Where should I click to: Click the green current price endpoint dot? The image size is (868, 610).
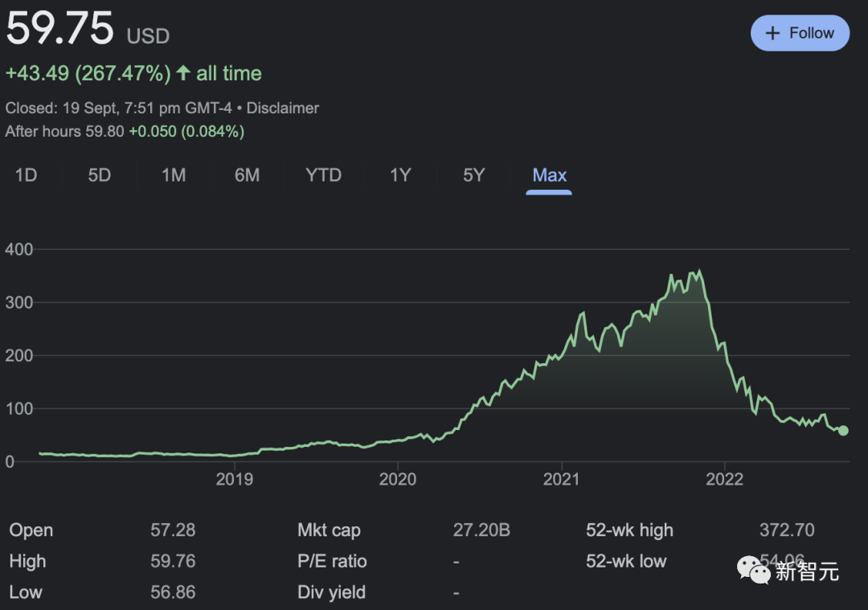843,431
